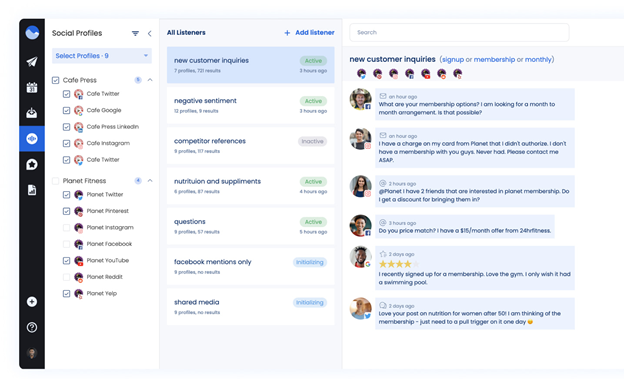This screenshot has width=624, height=379.
Task: Click the Yelp profile icon in listener header
Action: click(458, 73)
